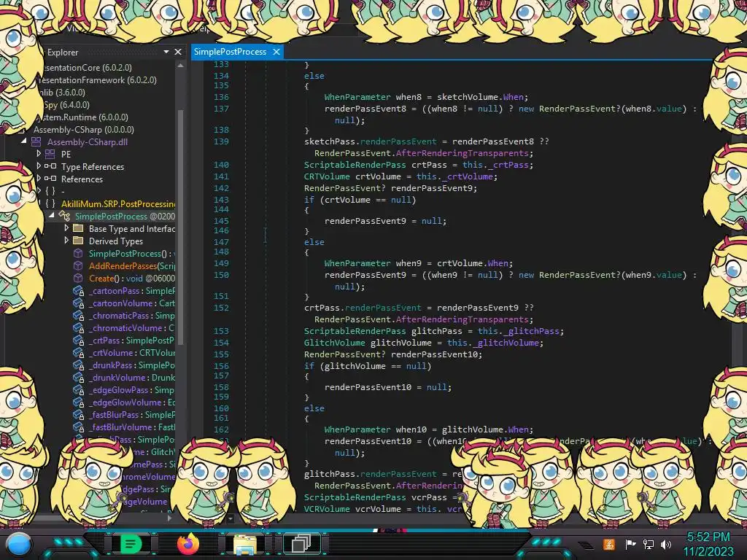The height and width of the screenshot is (560, 747).
Task: Click the _edgeGlowPass field icon
Action: click(79, 390)
